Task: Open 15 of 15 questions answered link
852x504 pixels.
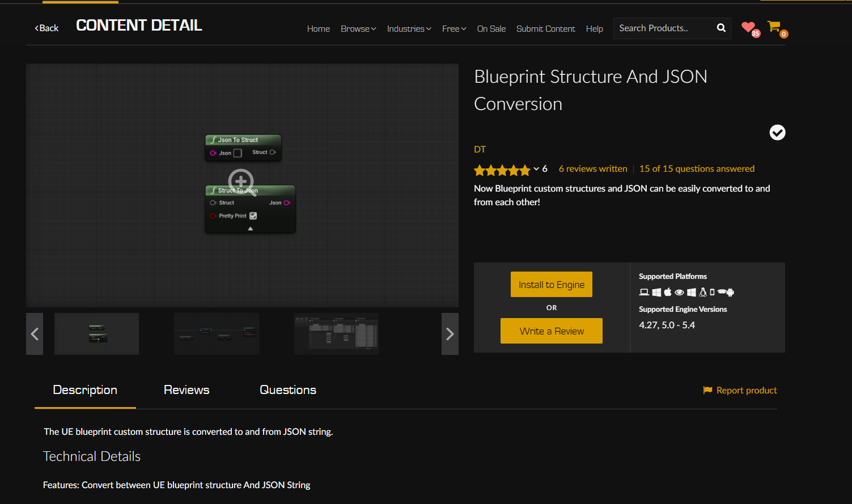Action: click(697, 169)
